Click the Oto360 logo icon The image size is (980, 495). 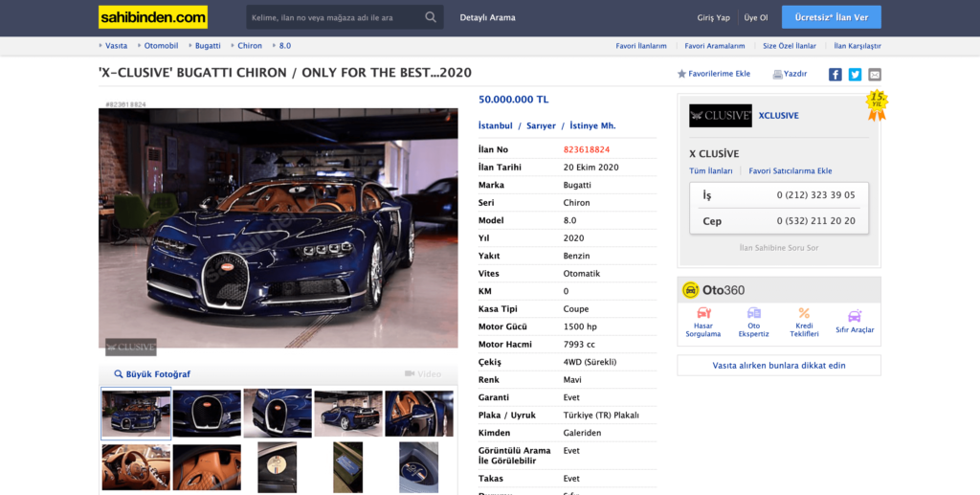[x=691, y=290]
